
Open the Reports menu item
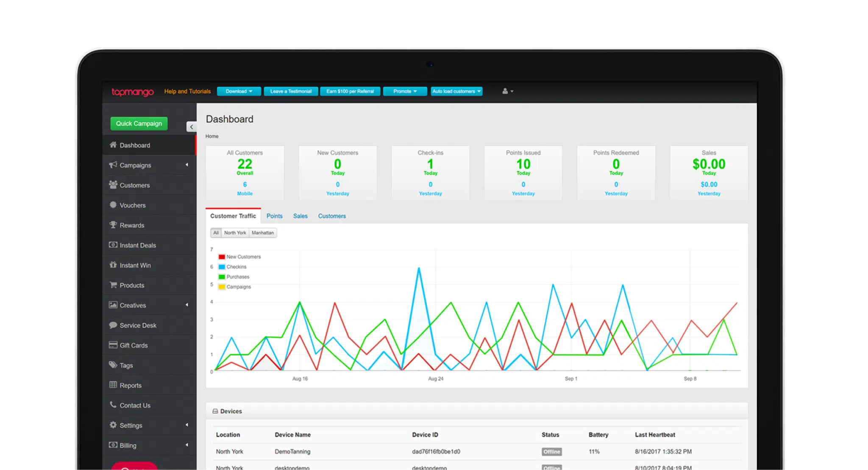point(149,385)
